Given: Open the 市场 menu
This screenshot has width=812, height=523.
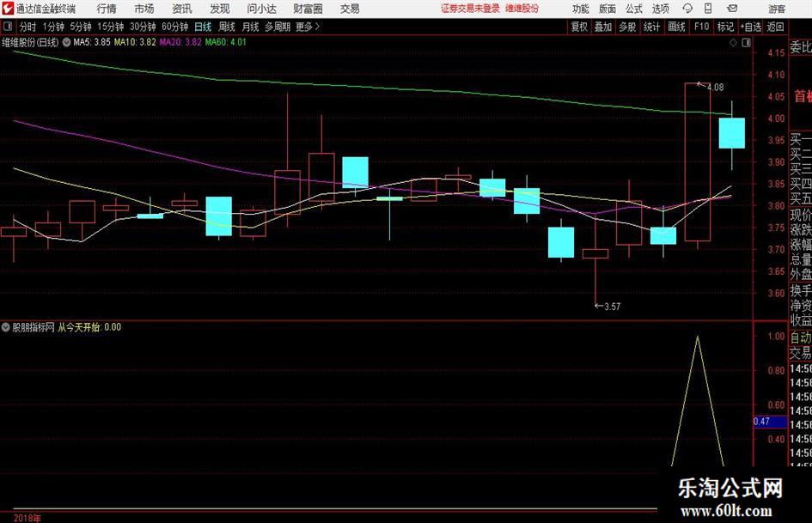Looking at the screenshot, I should coord(144,9).
